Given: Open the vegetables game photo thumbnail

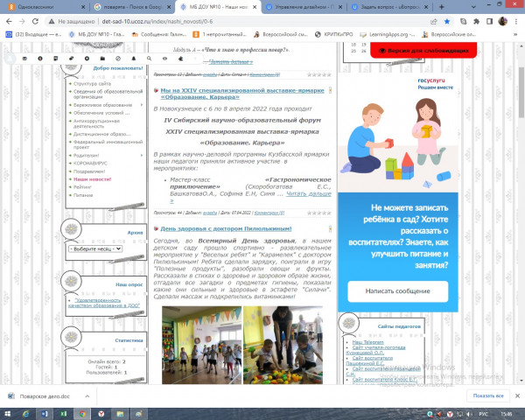Looking at the screenshot, I should pos(283,345).
